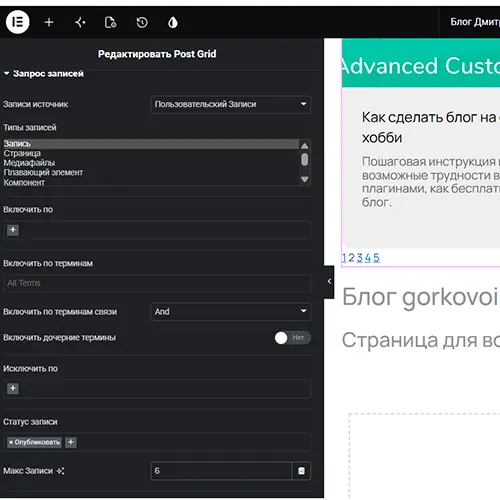Add new element with plus icon
The image size is (500, 500).
pos(49,22)
